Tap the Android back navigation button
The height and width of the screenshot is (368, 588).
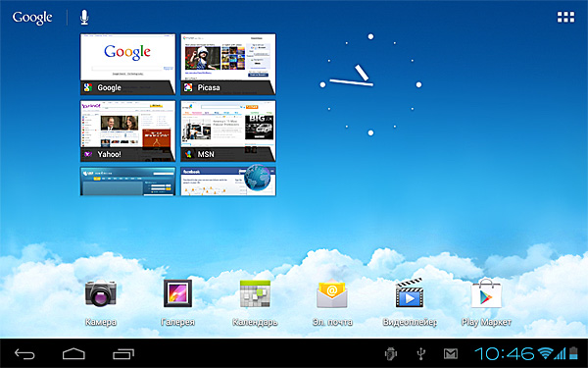[24, 353]
